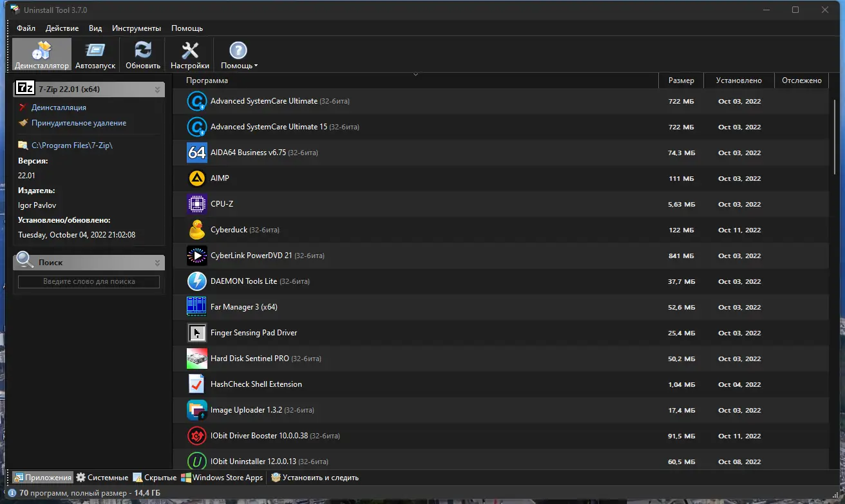Screen dimensions: 845x504
Task: Click the 7-Zip logo in details panel
Action: click(x=25, y=89)
